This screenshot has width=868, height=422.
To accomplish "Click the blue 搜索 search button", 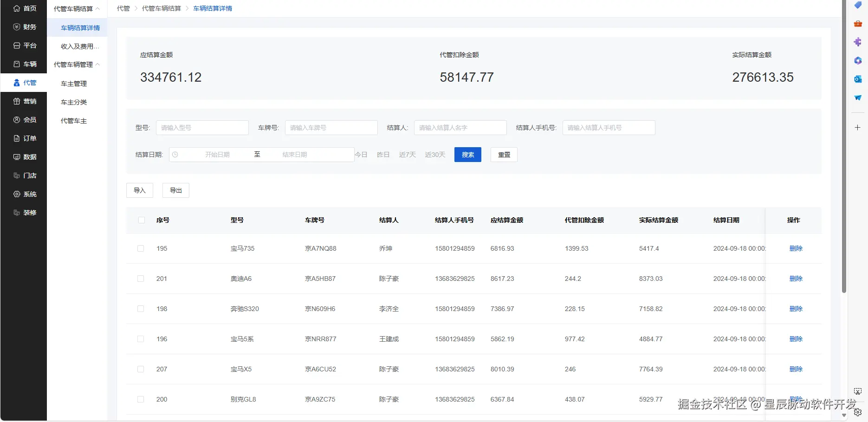I will pyautogui.click(x=468, y=155).
